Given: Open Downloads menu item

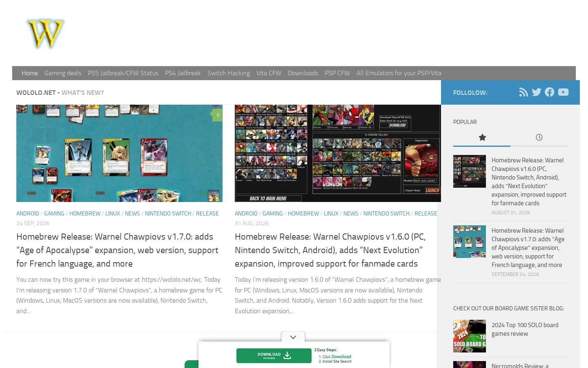Looking at the screenshot, I should [303, 73].
